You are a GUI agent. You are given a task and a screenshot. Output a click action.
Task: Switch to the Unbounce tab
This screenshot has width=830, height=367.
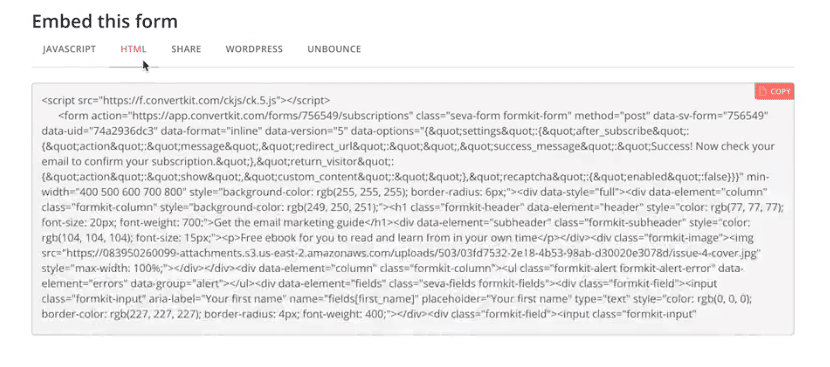(334, 49)
